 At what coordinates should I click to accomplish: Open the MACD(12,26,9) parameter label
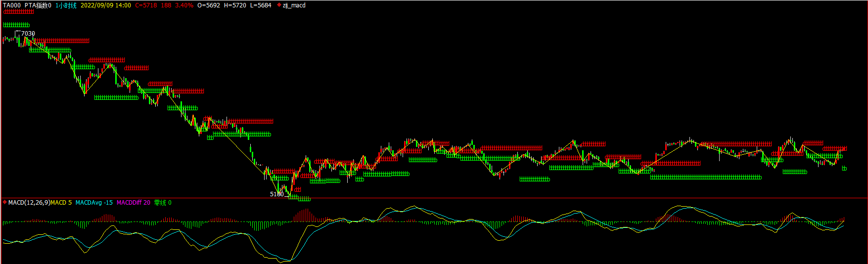(29, 203)
